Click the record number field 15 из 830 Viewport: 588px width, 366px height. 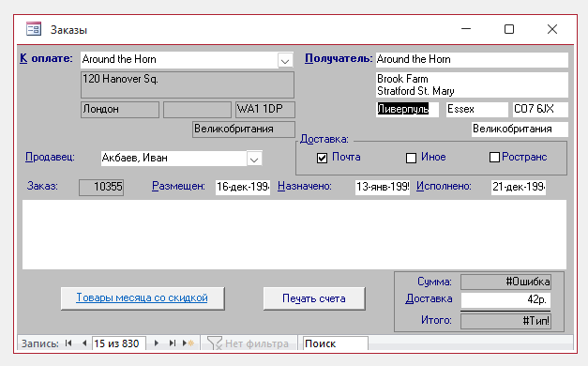(x=118, y=343)
